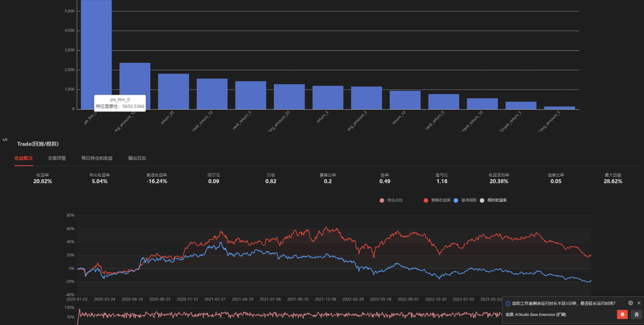Toggle 持仓占比 legend series

pos(391,200)
